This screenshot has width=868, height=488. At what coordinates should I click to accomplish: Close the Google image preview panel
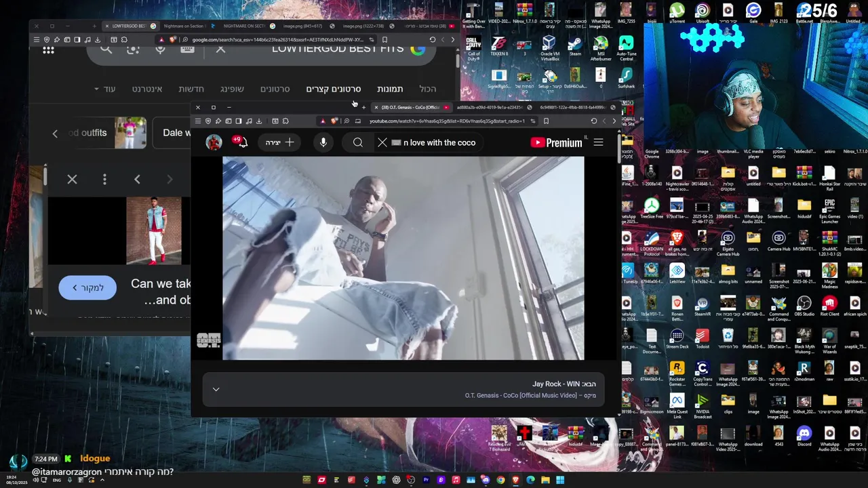(72, 180)
